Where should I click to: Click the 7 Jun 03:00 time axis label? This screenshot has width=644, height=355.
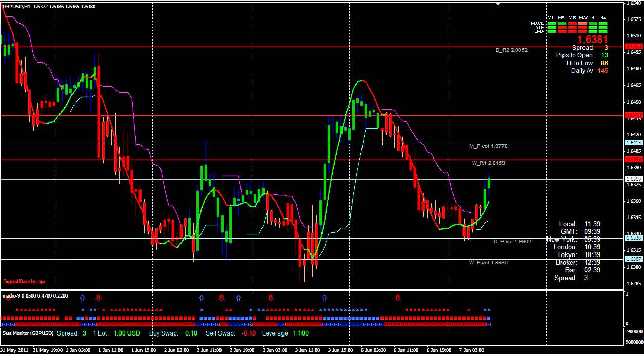(472, 350)
